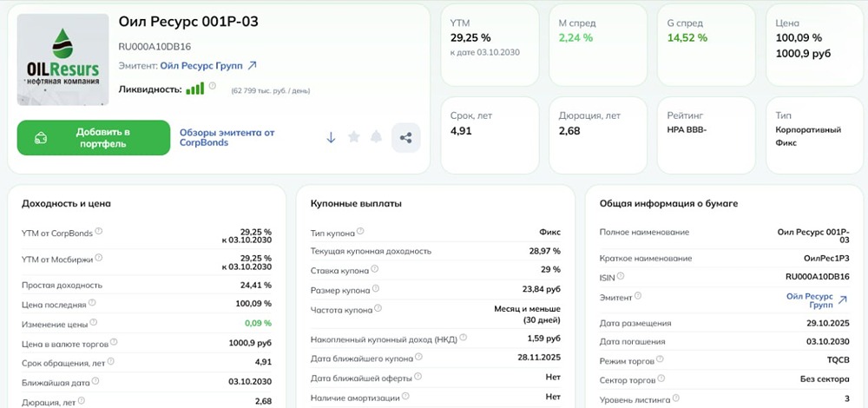The image size is (868, 408).
Task: Click the Простая доходность 24,41 % value
Action: tap(256, 285)
